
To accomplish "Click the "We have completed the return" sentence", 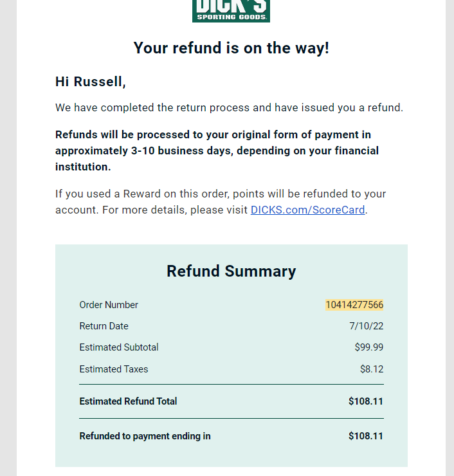I will [x=229, y=108].
